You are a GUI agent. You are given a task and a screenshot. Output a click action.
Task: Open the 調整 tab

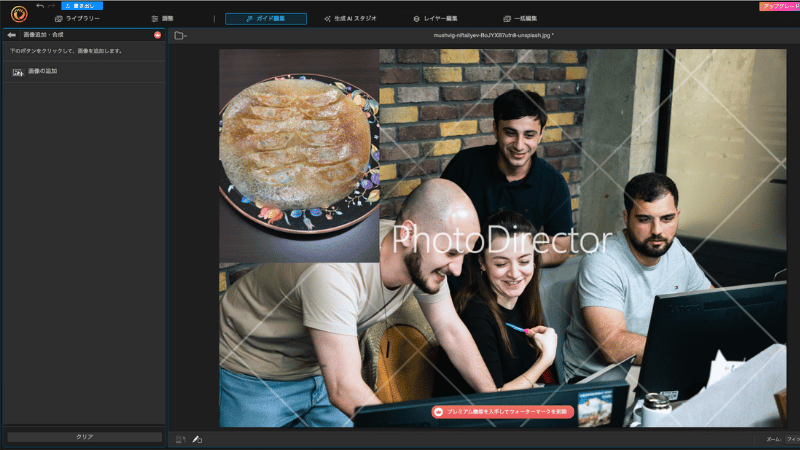162,18
